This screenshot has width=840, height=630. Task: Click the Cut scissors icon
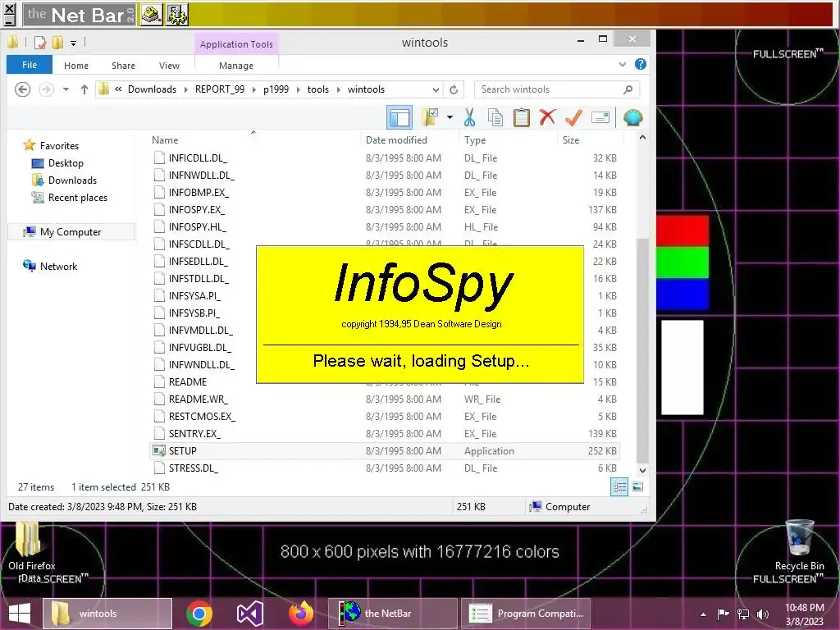[469, 117]
